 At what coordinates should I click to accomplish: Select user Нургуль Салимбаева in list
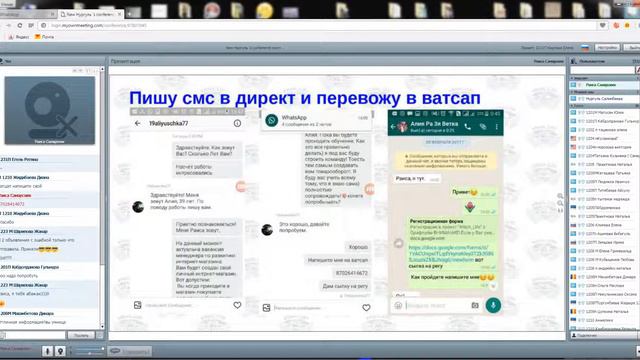point(605,99)
